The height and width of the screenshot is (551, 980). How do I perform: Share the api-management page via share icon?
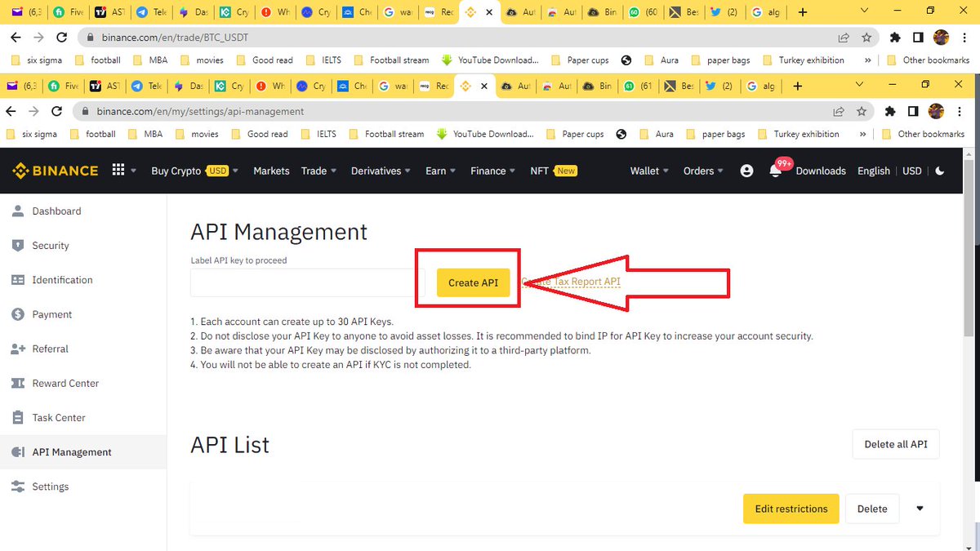(x=839, y=111)
